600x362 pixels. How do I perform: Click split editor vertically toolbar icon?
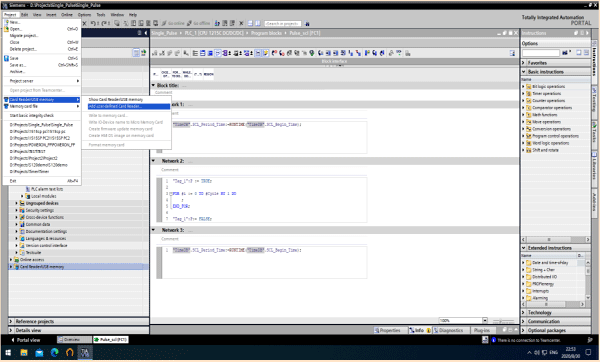click(x=258, y=23)
